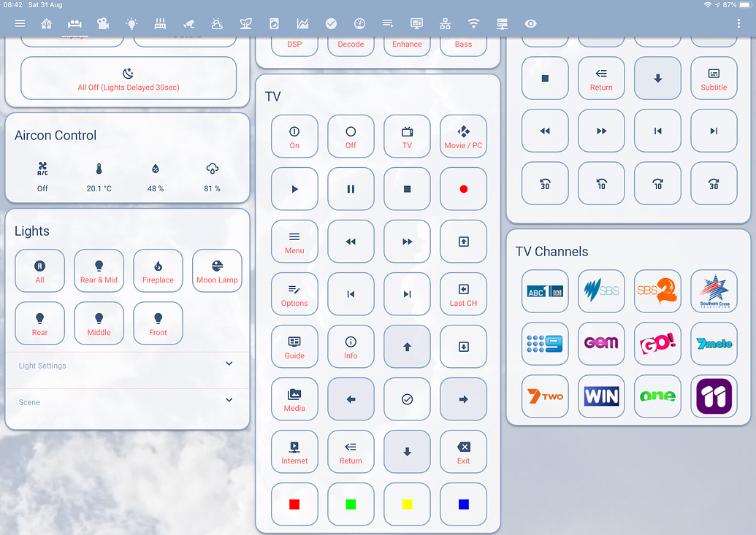Viewport: 756px width, 535px height.
Task: Open the weather cloud icon in the toolbar
Action: click(217, 23)
